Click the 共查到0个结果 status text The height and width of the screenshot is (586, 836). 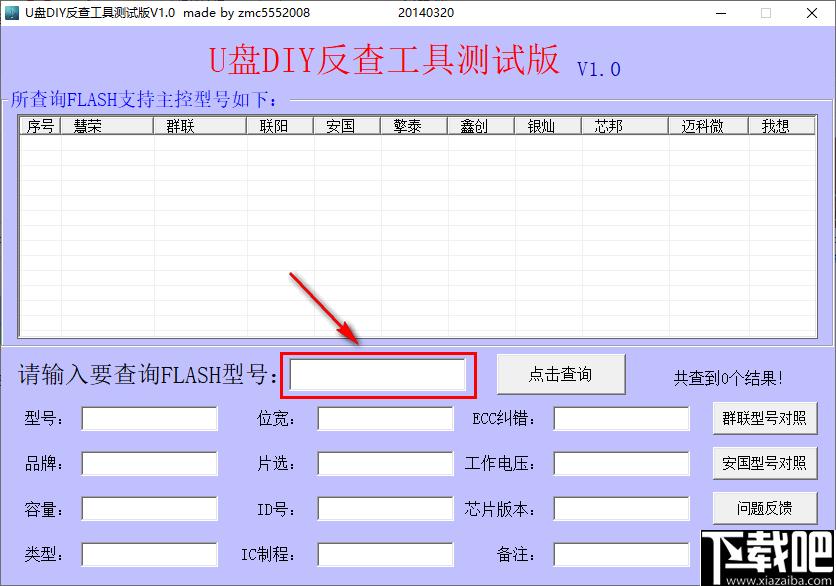pos(728,378)
